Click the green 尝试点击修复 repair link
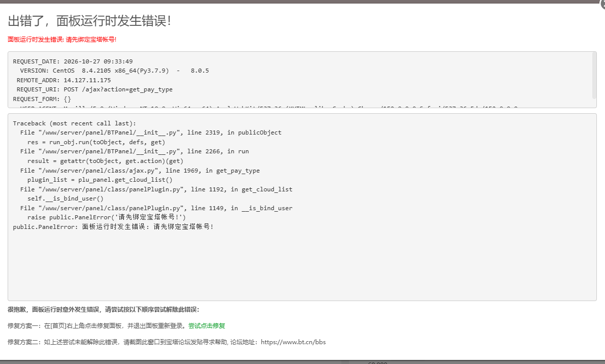605x364 pixels. [206, 326]
